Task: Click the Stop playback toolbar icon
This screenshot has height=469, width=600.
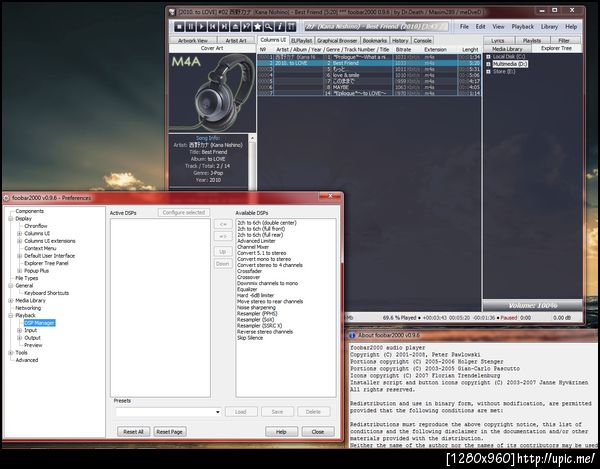Action: (x=179, y=26)
